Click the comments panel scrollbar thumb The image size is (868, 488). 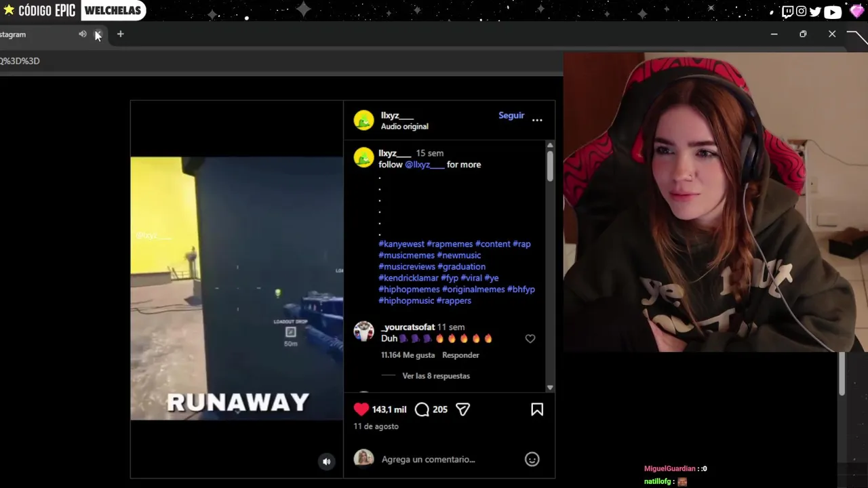pos(549,165)
